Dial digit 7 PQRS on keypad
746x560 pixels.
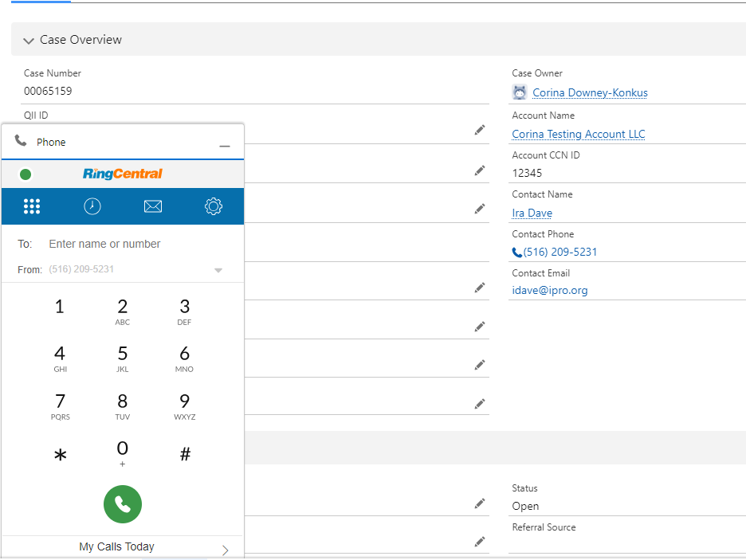60,406
